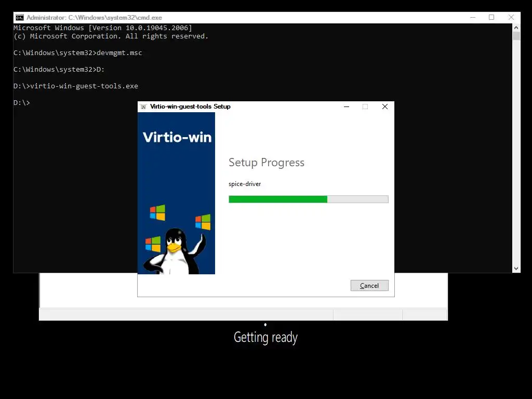
Task: Click the Microsoft Windows version line
Action: point(103,28)
